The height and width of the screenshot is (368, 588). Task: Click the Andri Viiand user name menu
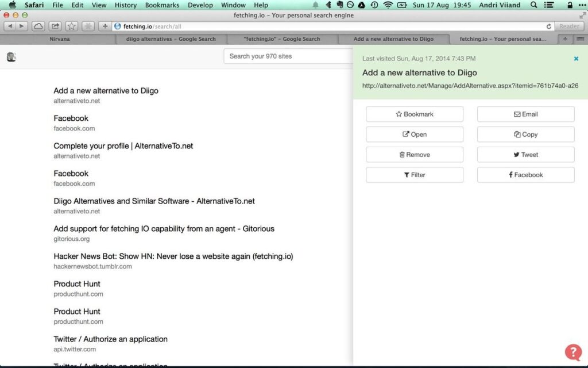point(500,5)
